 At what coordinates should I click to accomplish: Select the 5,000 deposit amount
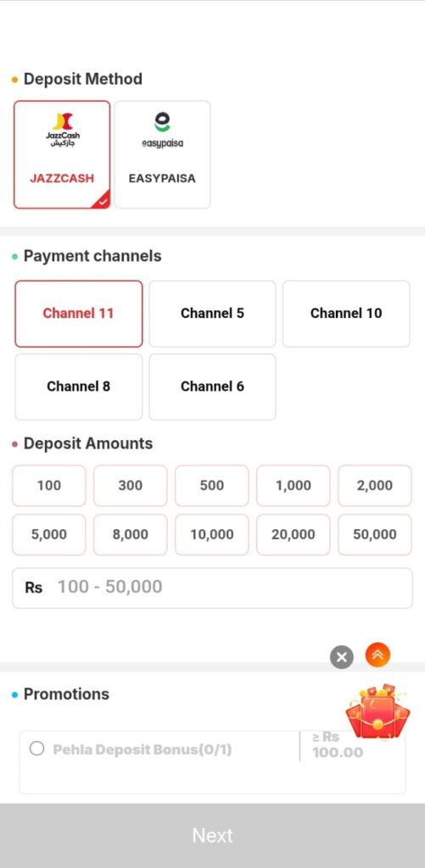48,535
